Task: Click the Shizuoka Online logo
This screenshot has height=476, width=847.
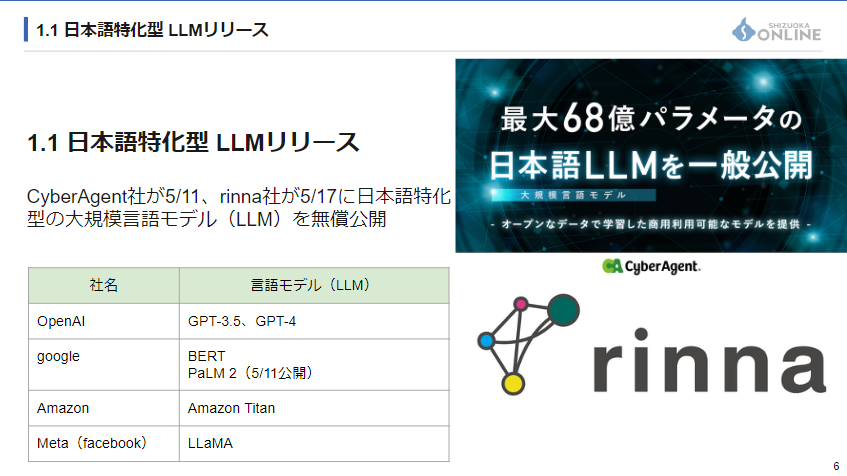Action: pyautogui.click(x=776, y=30)
